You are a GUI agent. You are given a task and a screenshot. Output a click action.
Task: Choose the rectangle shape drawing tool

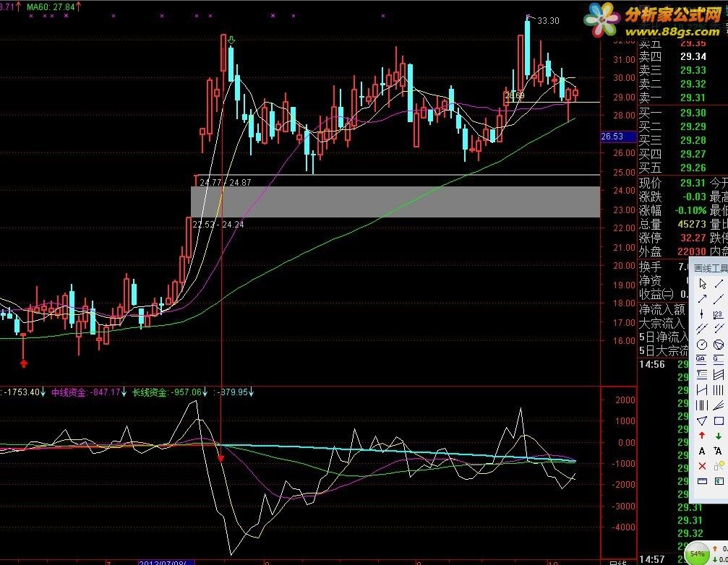tap(719, 420)
